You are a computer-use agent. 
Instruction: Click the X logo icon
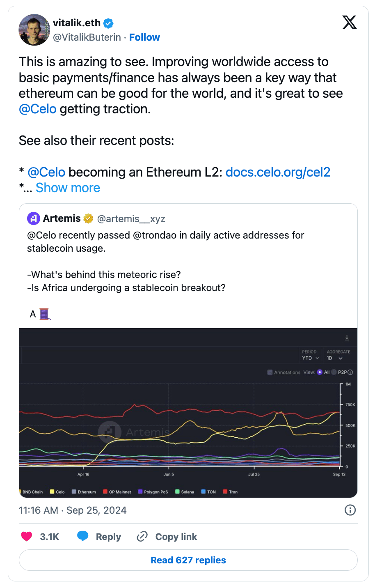349,22
